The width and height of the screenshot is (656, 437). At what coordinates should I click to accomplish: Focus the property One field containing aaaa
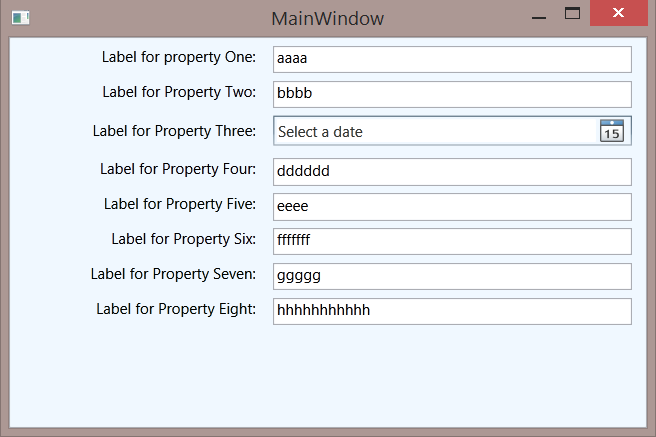[452, 59]
